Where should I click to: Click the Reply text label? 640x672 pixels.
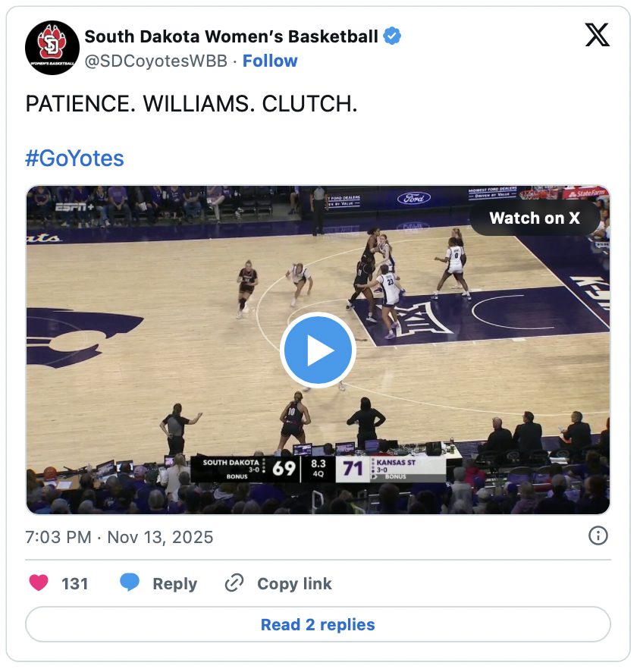coord(174,584)
